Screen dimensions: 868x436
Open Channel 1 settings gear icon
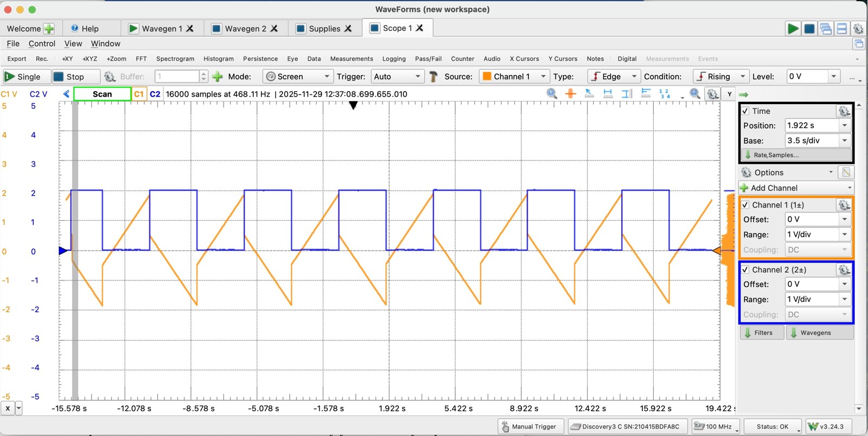point(844,205)
